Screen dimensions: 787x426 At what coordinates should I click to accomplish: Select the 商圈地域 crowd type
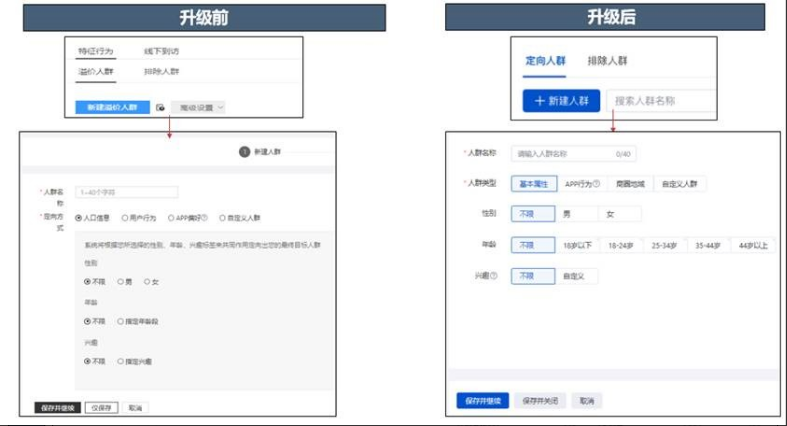point(630,184)
